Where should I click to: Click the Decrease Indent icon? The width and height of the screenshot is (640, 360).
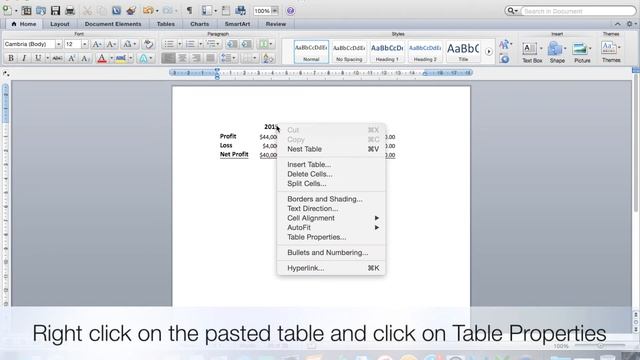tap(231, 44)
